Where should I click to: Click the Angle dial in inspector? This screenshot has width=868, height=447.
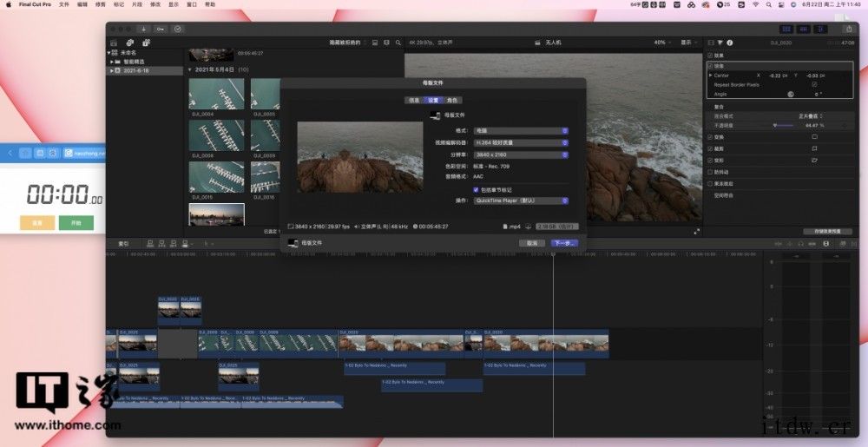[x=791, y=95]
